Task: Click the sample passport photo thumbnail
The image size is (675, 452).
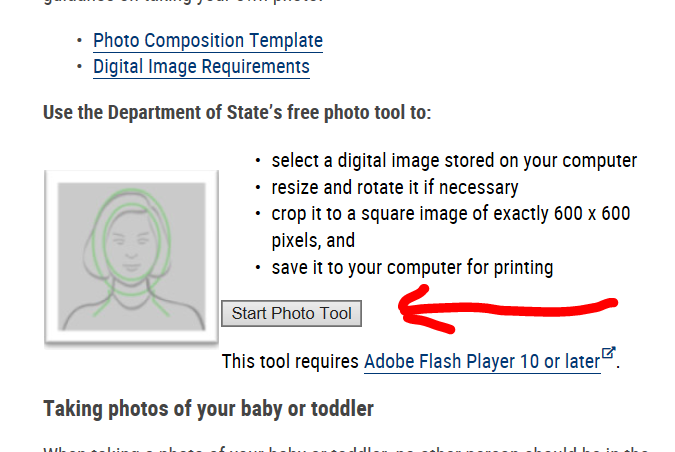Action: [x=131, y=257]
